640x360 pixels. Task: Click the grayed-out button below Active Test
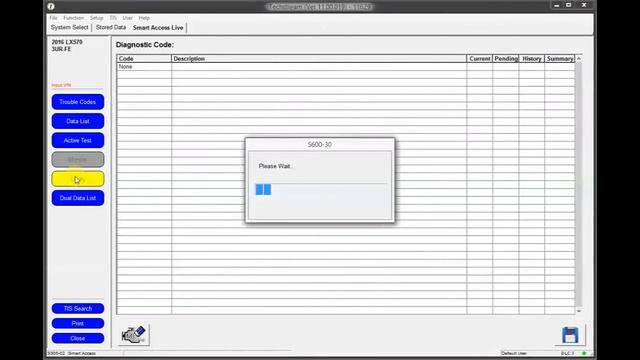coord(78,160)
